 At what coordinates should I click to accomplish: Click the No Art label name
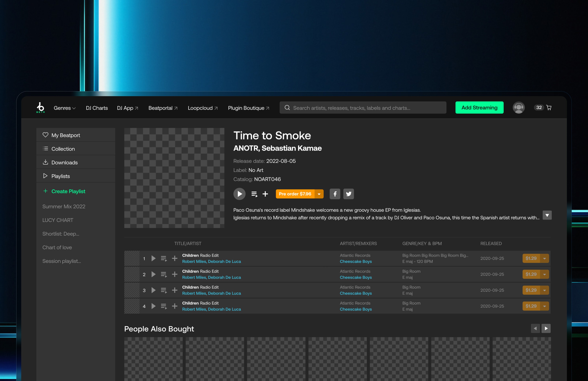tap(256, 170)
